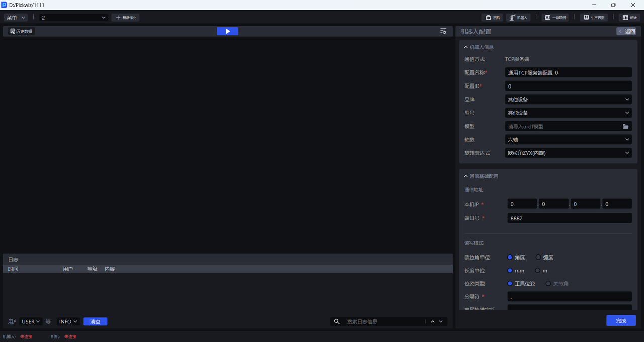Screen dimensions: 644x342
Task: Click the 完成 (Done) button
Action: [x=621, y=321]
